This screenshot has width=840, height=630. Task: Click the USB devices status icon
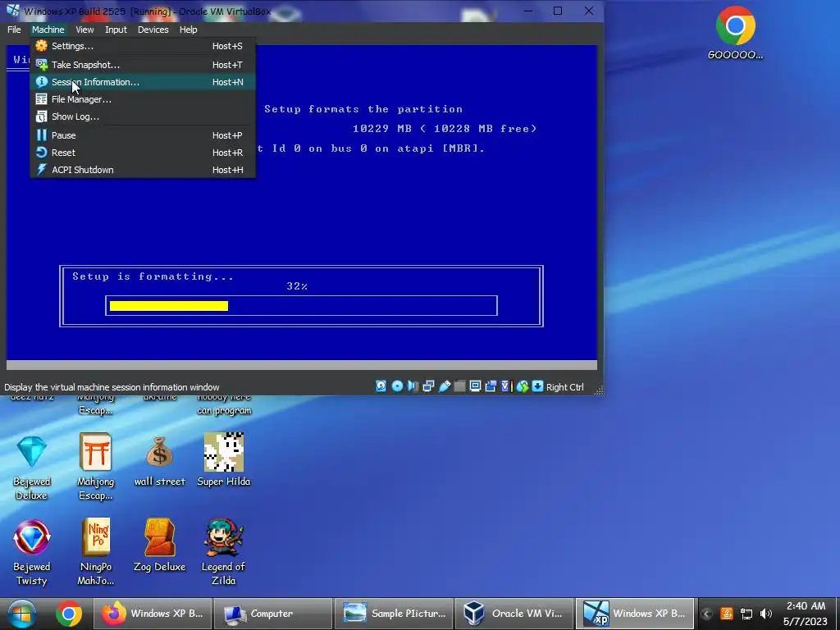(x=444, y=386)
